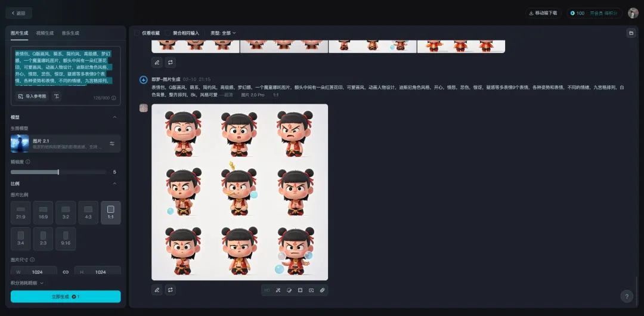The image size is (644, 316).
Task: Switch to the 音乐生成 tab
Action: tap(70, 33)
